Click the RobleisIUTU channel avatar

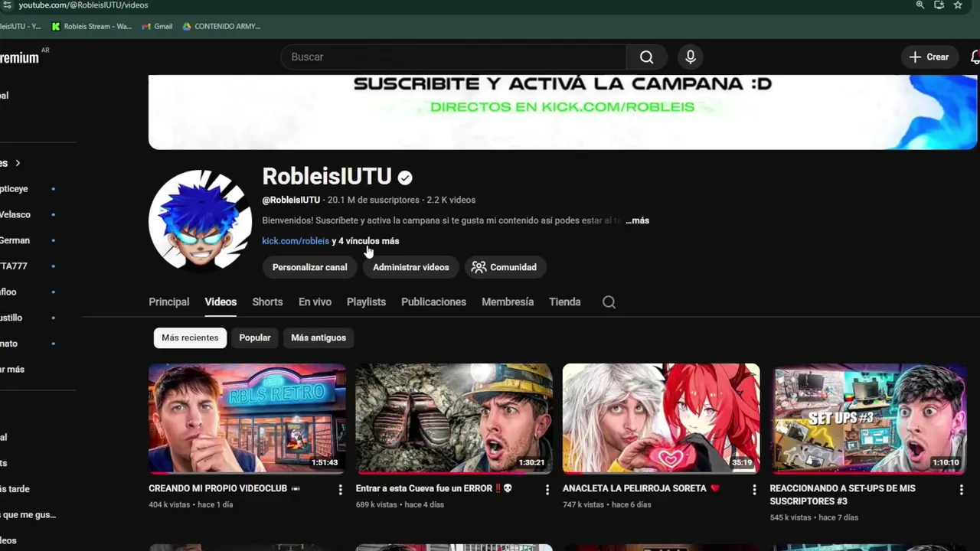pos(201,220)
